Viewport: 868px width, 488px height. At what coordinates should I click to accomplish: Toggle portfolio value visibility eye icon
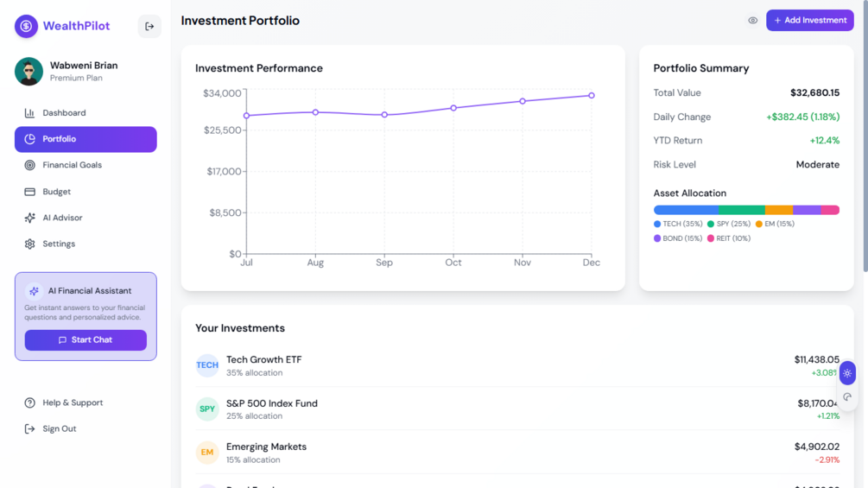[x=753, y=21]
